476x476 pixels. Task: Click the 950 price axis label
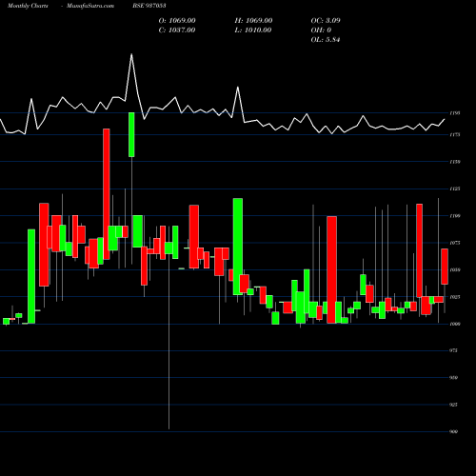pos(454,378)
